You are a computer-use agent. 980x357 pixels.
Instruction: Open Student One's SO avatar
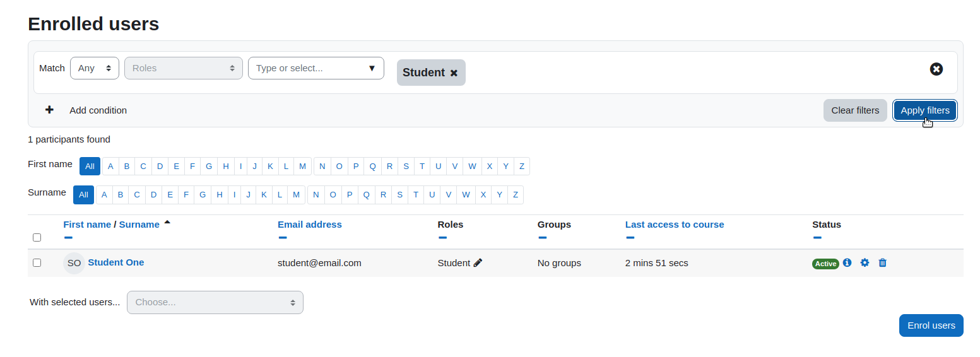point(74,263)
